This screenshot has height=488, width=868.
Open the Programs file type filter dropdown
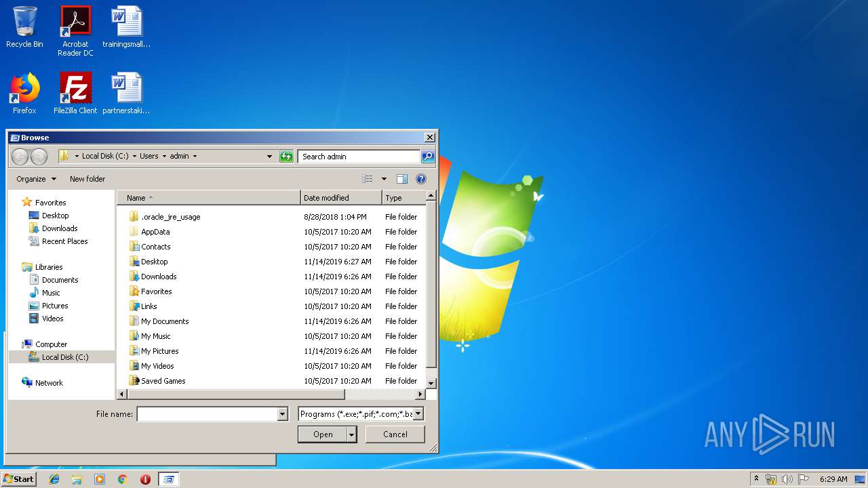pos(418,414)
